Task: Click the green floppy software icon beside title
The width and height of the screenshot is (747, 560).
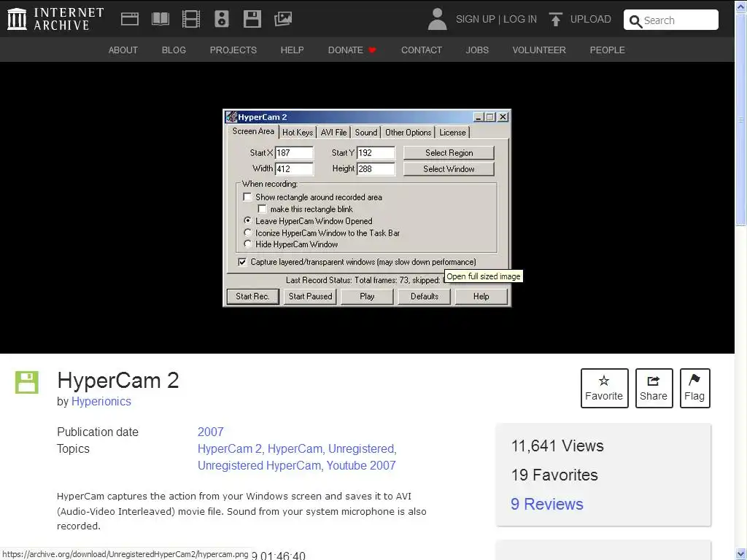Action: pos(27,382)
